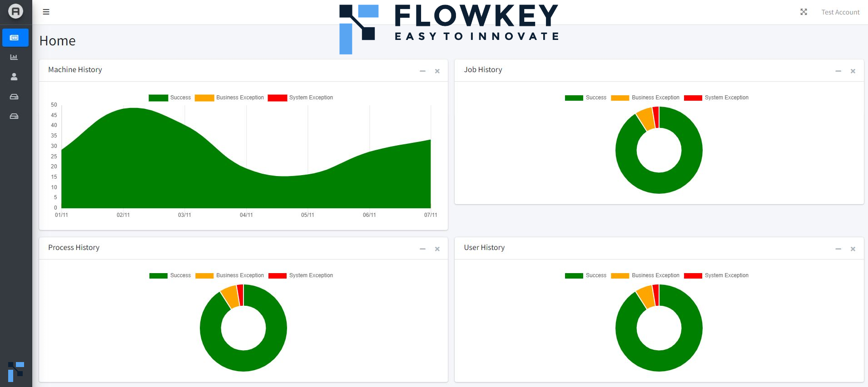Collapse the Machine History card
Image resolution: width=868 pixels, height=387 pixels.
422,71
